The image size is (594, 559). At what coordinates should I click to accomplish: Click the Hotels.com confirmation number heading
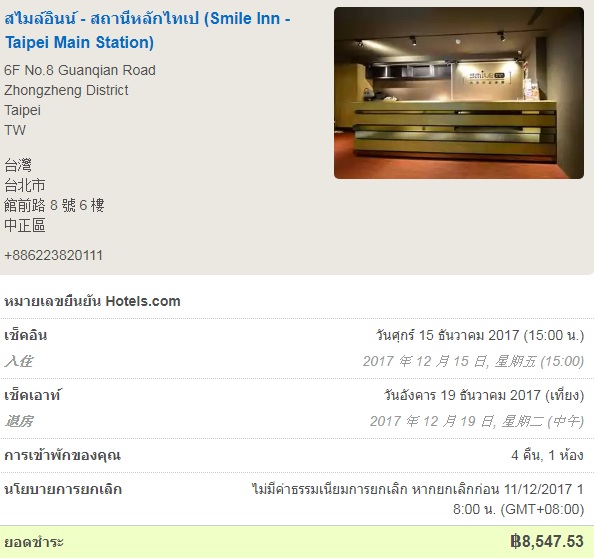point(92,301)
